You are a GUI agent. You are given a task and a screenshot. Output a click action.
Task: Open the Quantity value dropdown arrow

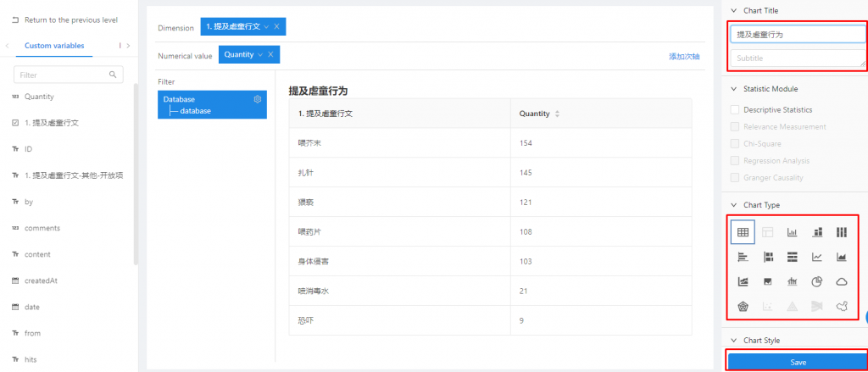(259, 54)
